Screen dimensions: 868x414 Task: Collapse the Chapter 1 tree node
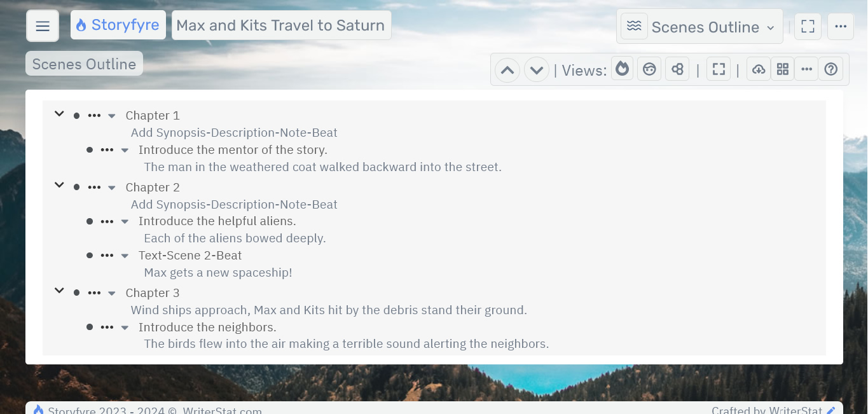coord(59,114)
